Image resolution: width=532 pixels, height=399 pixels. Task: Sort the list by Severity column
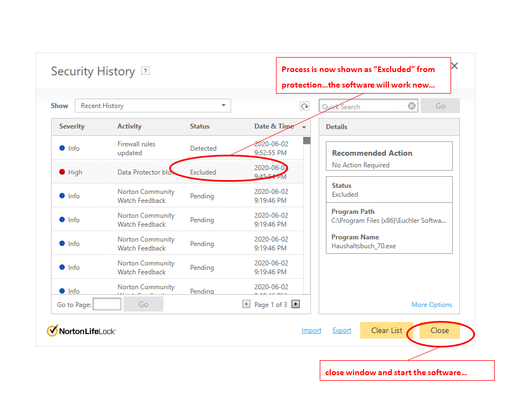[x=72, y=126]
